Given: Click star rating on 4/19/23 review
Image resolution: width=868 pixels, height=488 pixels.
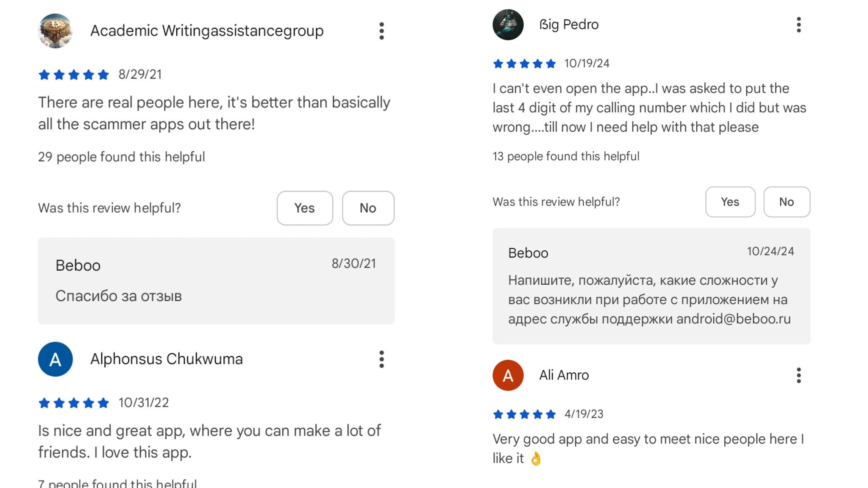Looking at the screenshot, I should click(524, 414).
